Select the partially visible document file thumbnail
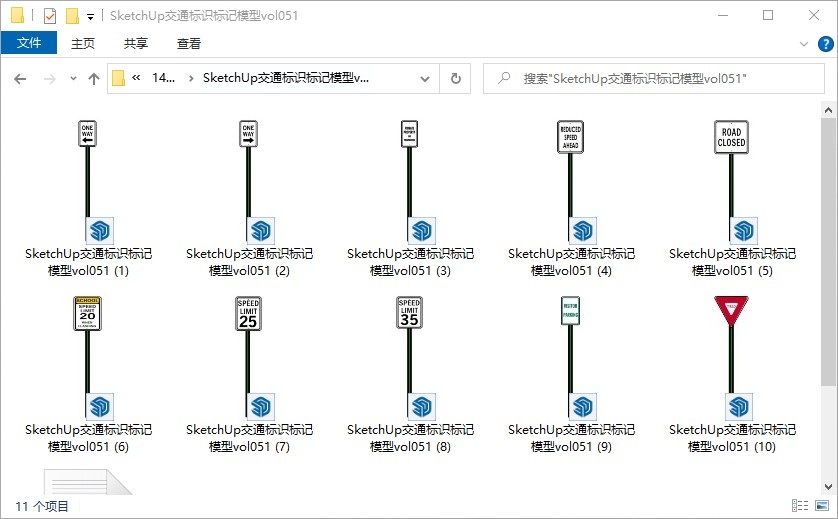838x519 pixels. tap(88, 482)
